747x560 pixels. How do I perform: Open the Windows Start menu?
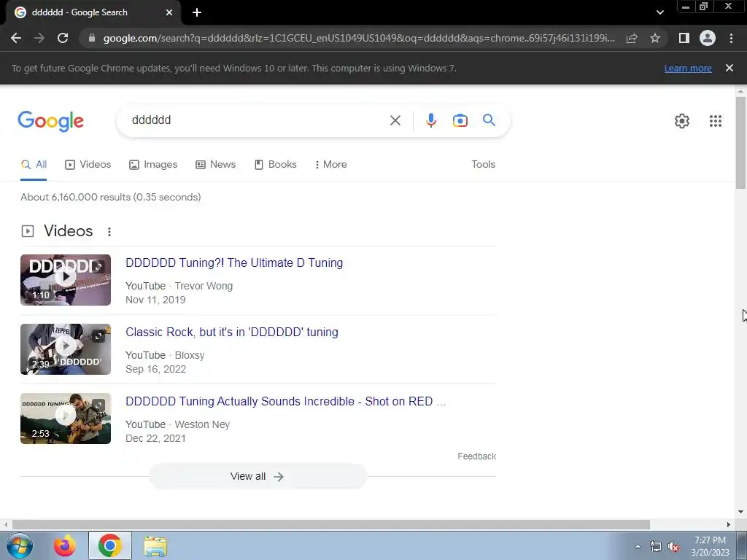click(20, 545)
